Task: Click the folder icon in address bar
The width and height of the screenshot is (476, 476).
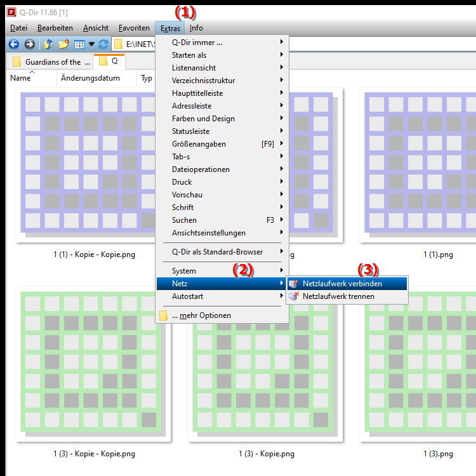Action: 118,44
